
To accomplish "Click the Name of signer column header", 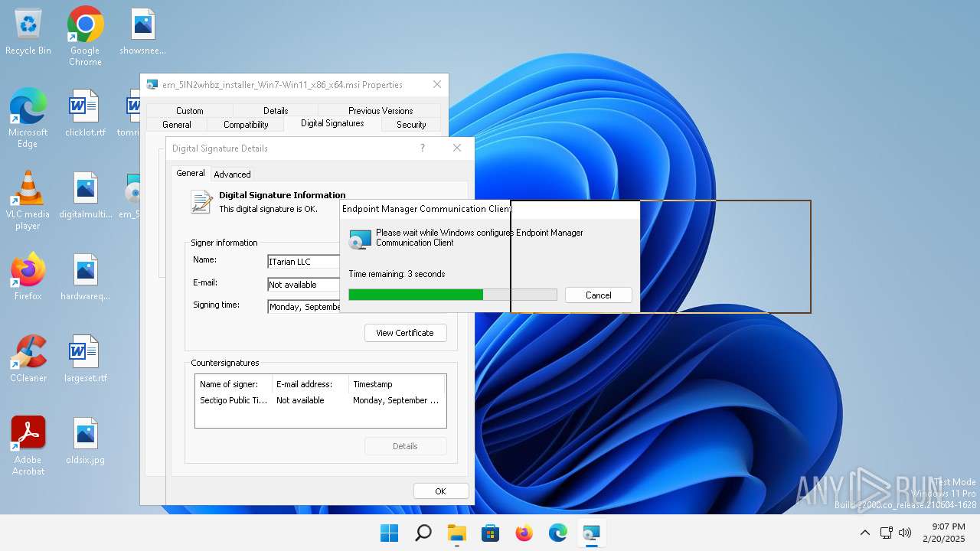I will click(x=234, y=384).
